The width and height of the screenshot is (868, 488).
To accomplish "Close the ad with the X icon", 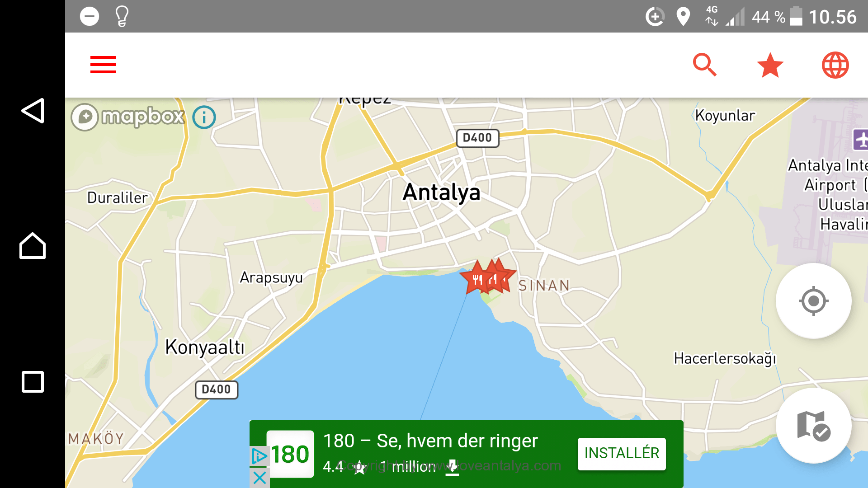I will pyautogui.click(x=259, y=478).
